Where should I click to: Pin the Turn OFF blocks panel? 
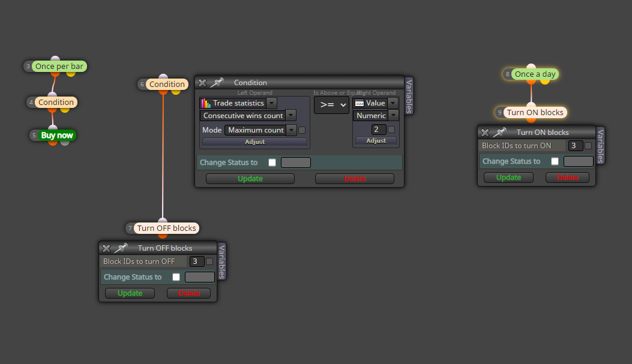121,248
